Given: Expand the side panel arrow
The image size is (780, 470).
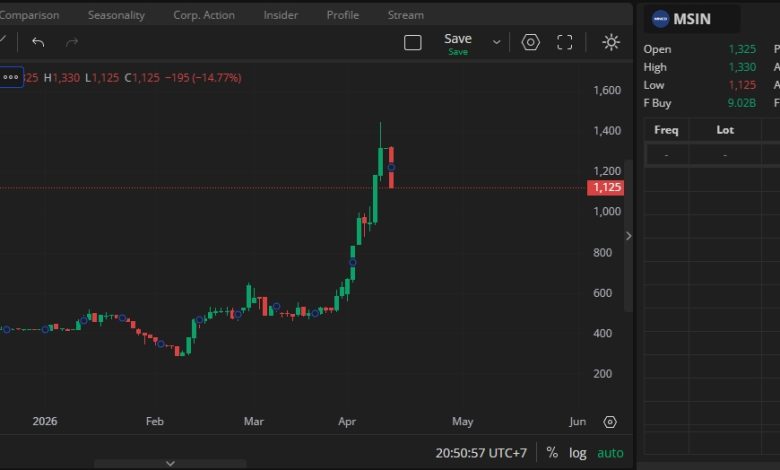Looking at the screenshot, I should tap(629, 236).
